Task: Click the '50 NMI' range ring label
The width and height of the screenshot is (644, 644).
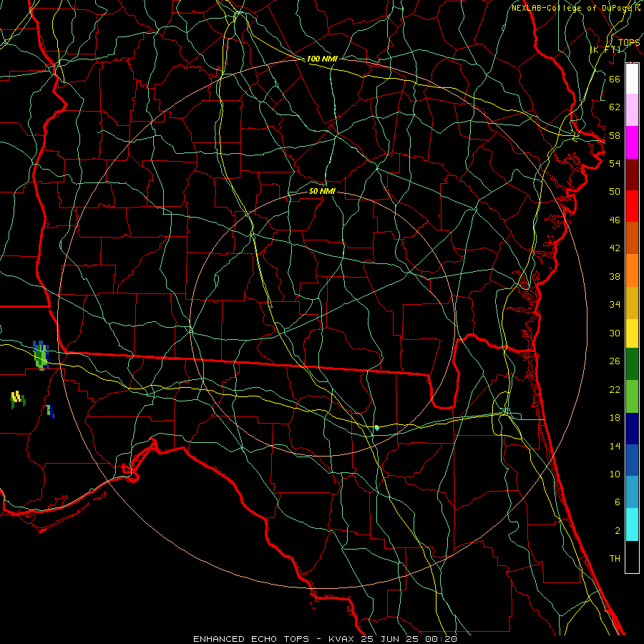Action: (322, 191)
